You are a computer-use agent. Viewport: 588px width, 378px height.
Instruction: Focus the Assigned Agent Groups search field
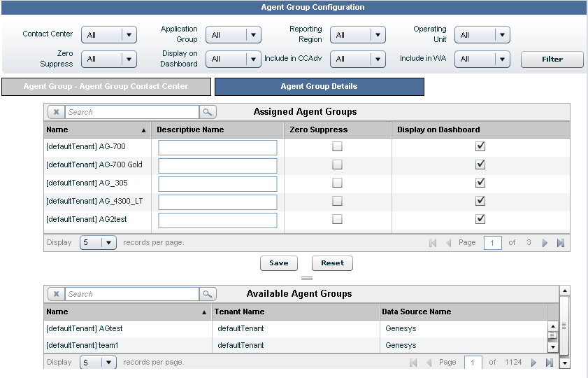pos(132,112)
